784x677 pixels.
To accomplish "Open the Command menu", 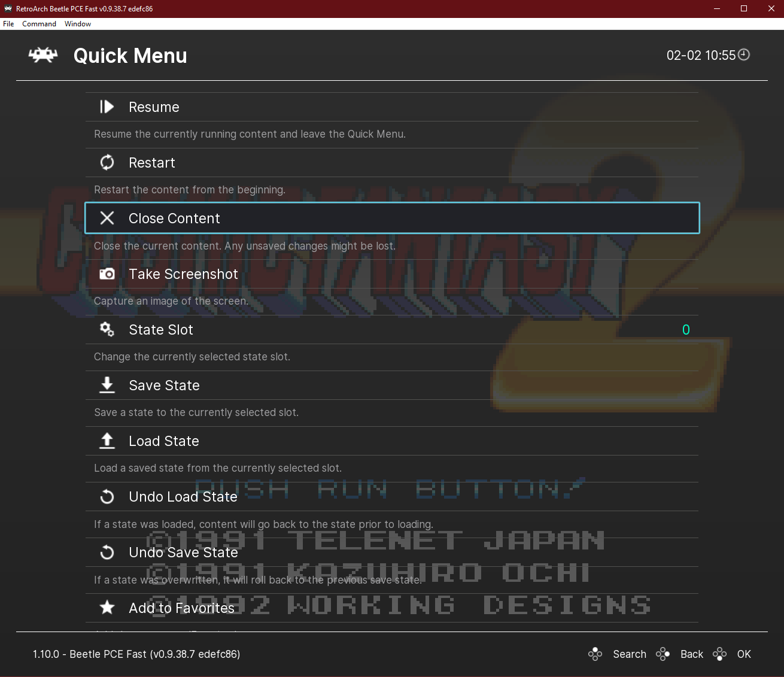I will [x=39, y=24].
